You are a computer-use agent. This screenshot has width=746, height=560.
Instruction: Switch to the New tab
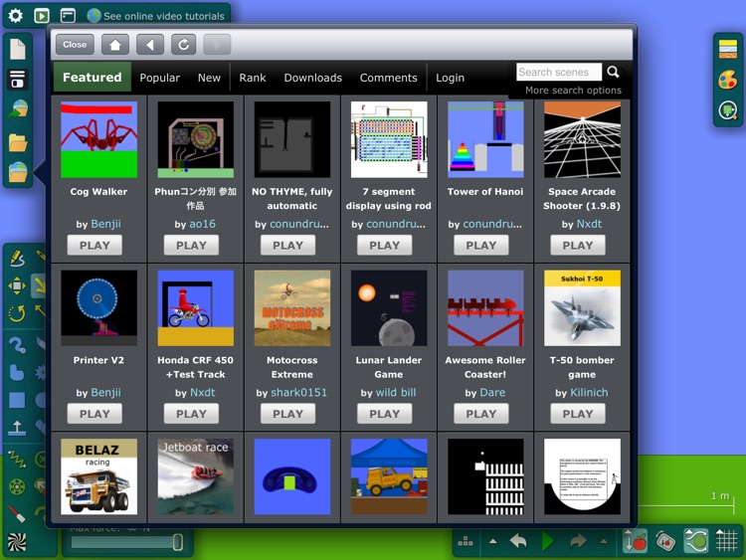[209, 78]
